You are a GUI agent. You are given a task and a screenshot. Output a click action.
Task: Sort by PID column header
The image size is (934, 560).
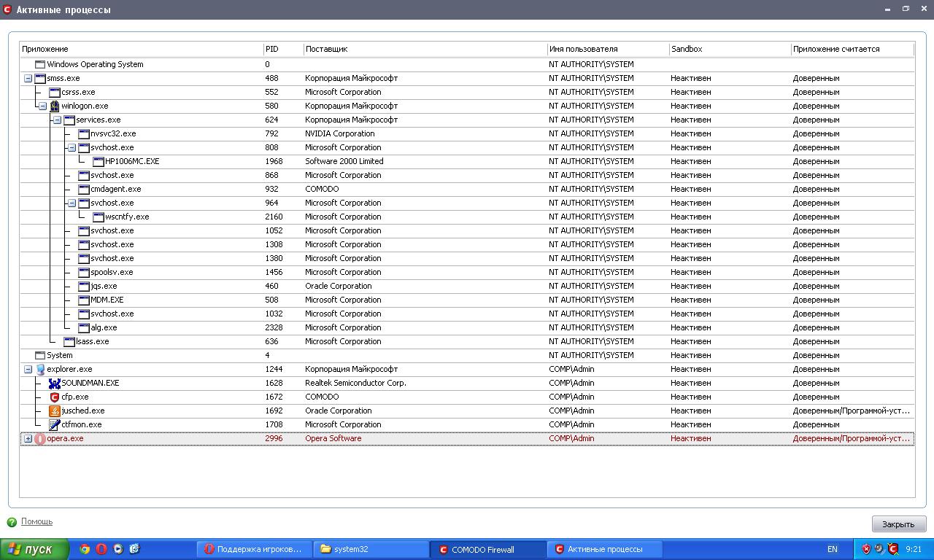click(283, 49)
